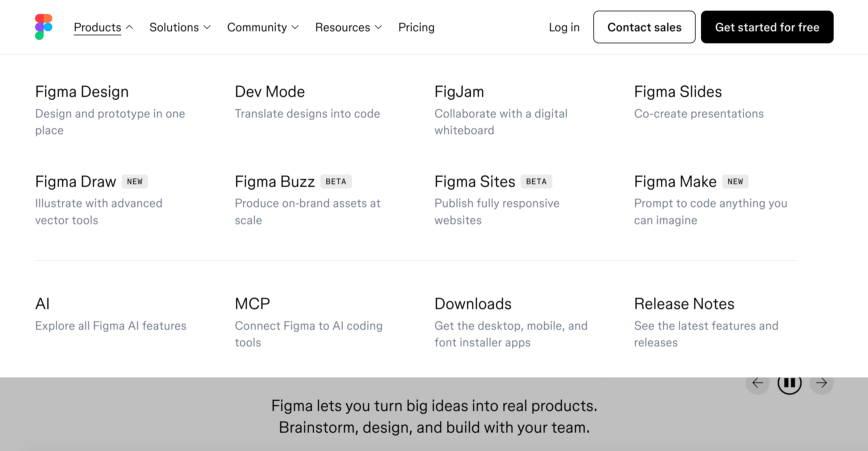Click the Figma logo icon
The image size is (868, 451).
[44, 27]
